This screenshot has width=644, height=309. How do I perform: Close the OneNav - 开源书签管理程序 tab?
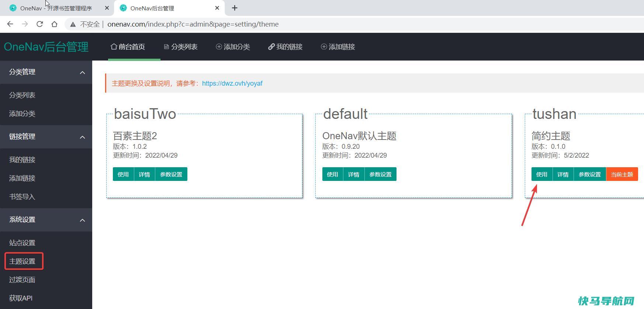coord(107,8)
